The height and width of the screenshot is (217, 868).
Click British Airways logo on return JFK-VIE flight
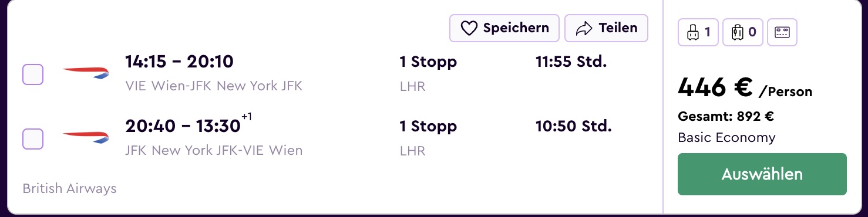tap(86, 138)
